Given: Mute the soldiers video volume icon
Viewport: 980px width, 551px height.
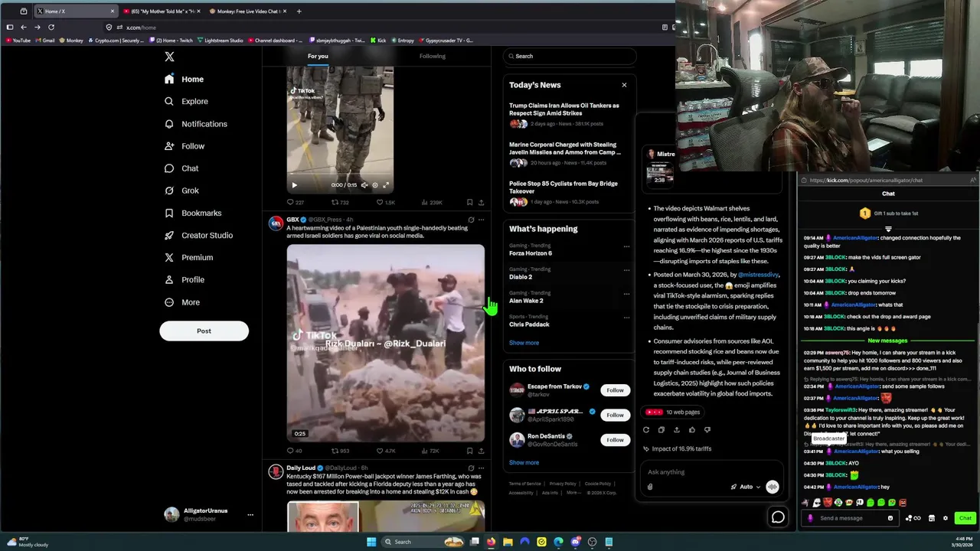Looking at the screenshot, I should point(364,184).
